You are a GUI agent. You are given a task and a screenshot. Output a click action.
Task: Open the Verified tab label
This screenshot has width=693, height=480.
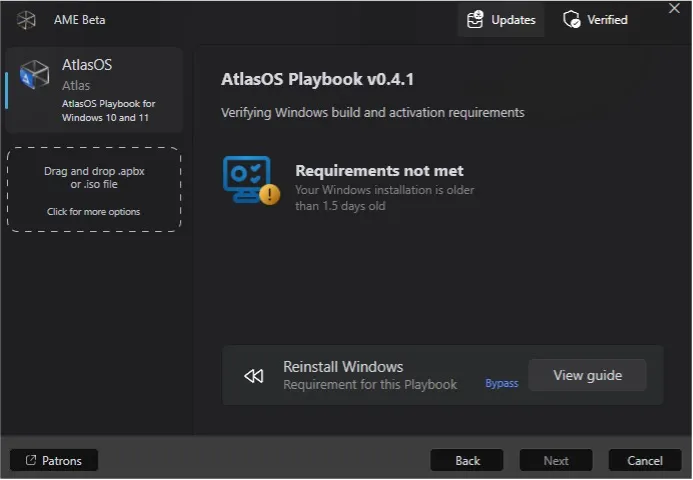[607, 20]
